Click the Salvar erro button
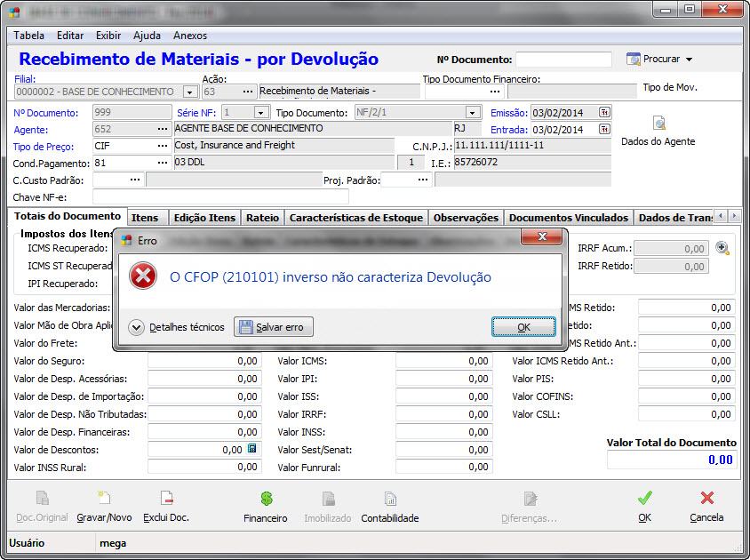 pyautogui.click(x=274, y=327)
